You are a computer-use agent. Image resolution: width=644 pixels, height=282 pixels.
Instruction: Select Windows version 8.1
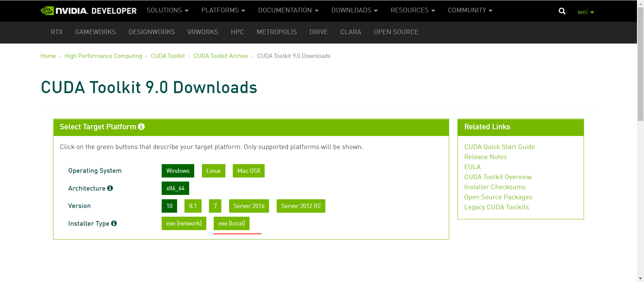click(x=193, y=206)
